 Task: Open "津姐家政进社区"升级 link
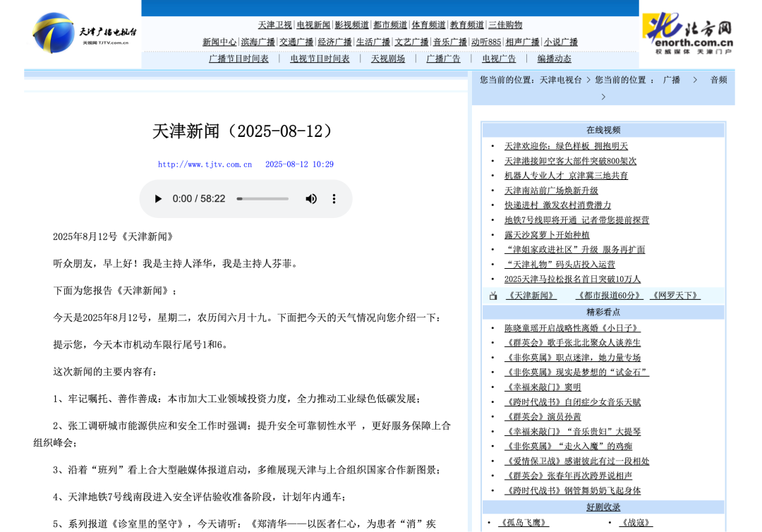pyautogui.click(x=574, y=250)
